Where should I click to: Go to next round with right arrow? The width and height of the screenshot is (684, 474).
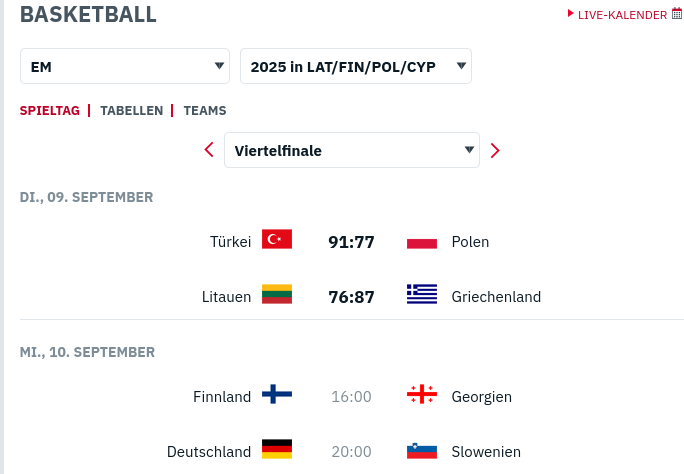click(x=494, y=151)
